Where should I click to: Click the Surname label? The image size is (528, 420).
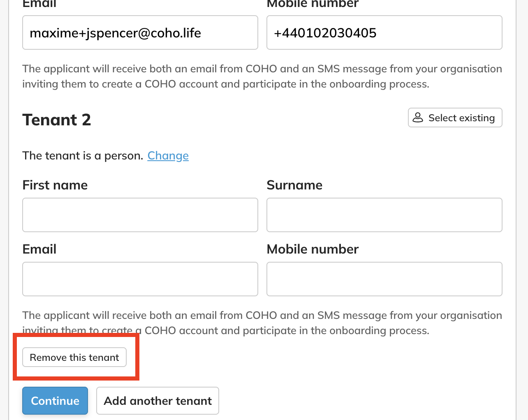pos(294,185)
